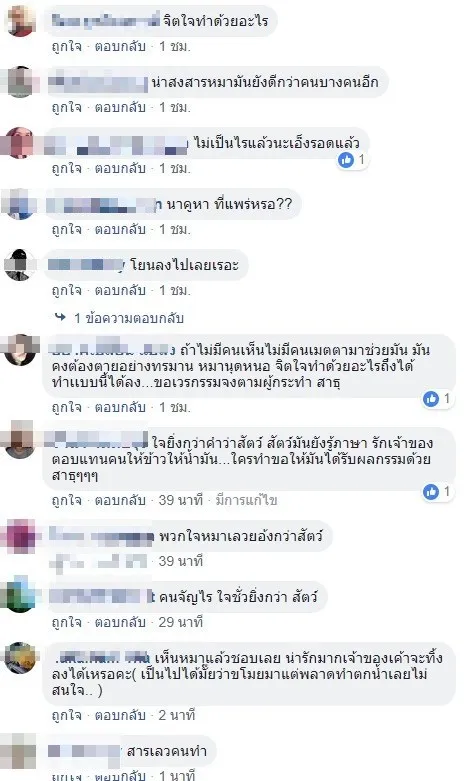Click reply arrow icon beside 1 ข้อความตอบกลับ
Viewport: 469px width, 781px height.
[x=60, y=317]
